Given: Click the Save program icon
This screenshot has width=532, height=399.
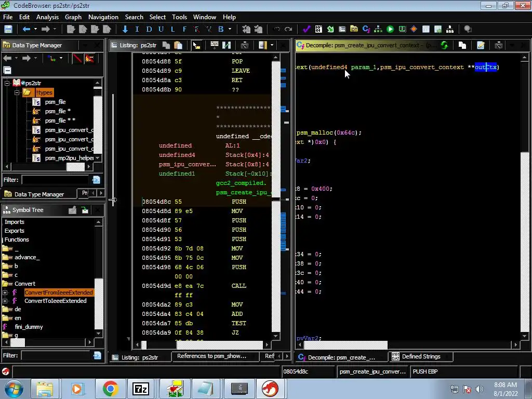Looking at the screenshot, I should coord(8,29).
